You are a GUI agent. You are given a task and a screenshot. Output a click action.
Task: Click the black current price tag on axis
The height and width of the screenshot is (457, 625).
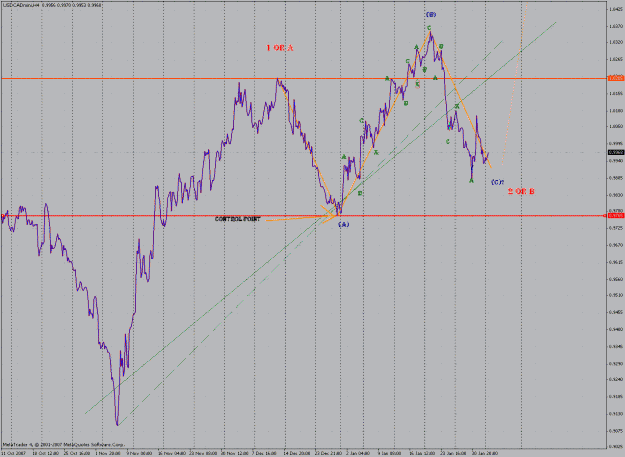[615, 152]
